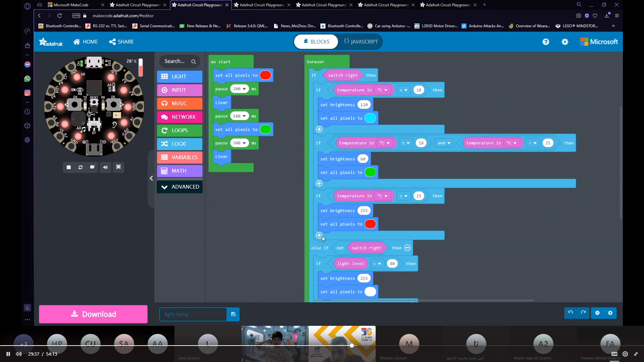Click the cyan pixel color swatch
This screenshot has height=362, width=644.
pos(370,118)
